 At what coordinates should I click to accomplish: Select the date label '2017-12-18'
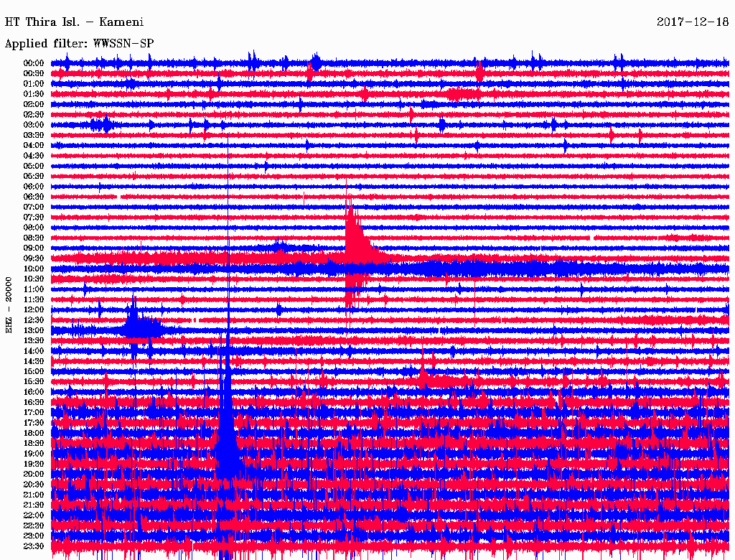coord(693,22)
